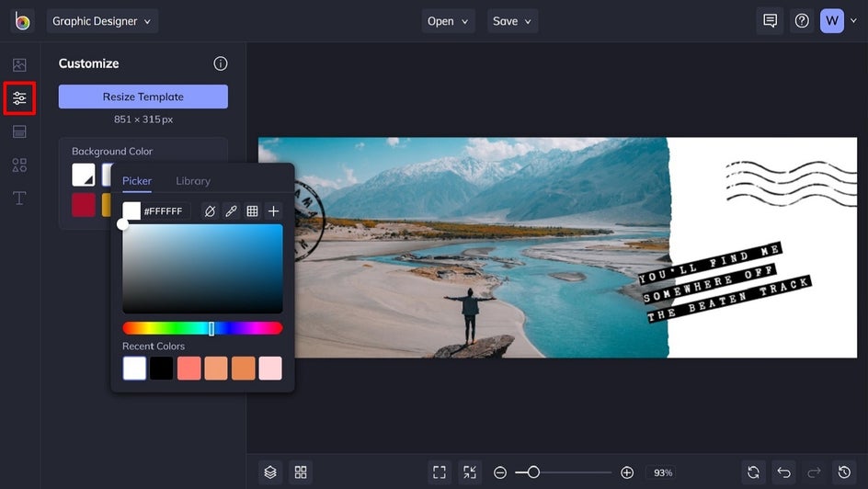Click the transparent no-color icon
The height and width of the screenshot is (489, 868).
click(x=210, y=210)
